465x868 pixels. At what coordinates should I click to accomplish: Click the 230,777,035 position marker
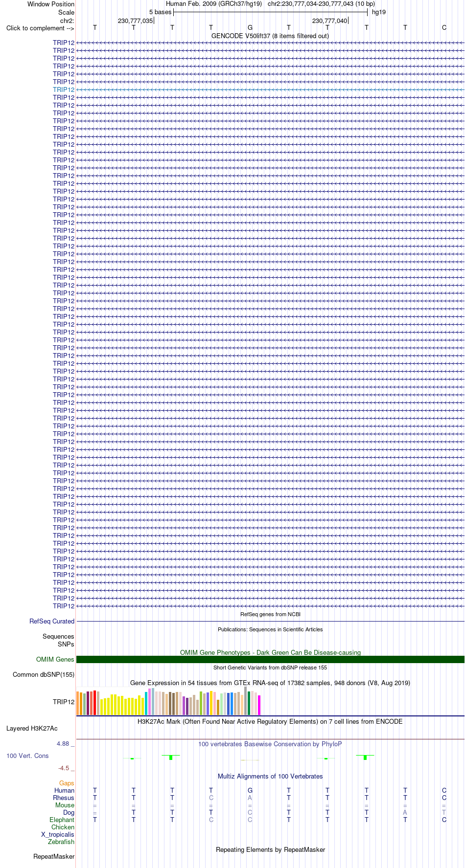(136, 21)
